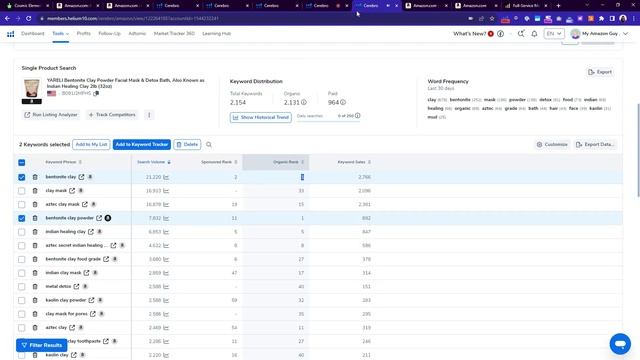Open the Follow-Up nav item
This screenshot has height=360, width=640.
109,33
